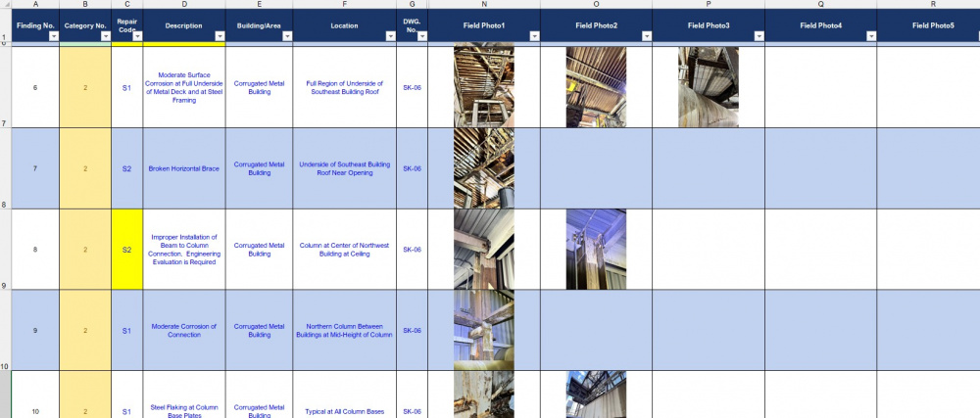This screenshot has width=980, height=418.
Task: Select 'Moderate Corrosion of Connection' cell
Action: pyautogui.click(x=184, y=331)
